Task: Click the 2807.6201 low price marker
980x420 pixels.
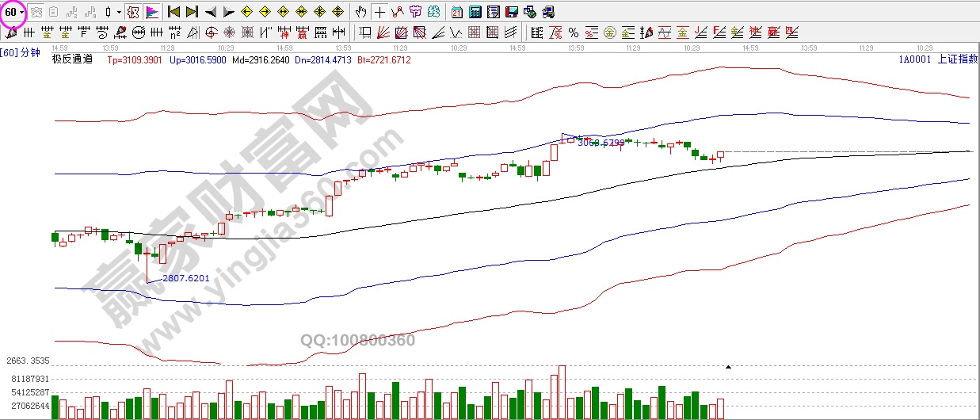Action: (x=187, y=278)
